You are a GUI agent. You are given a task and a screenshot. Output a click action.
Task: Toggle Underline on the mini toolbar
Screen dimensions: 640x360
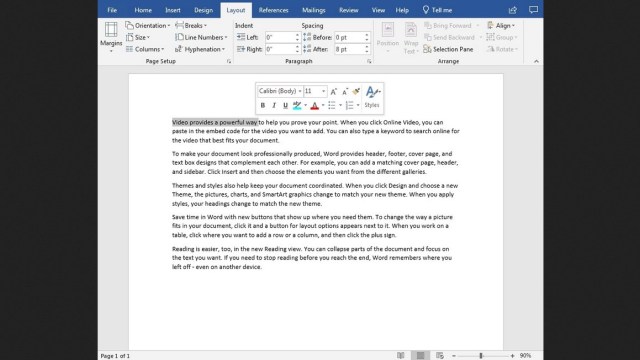285,105
